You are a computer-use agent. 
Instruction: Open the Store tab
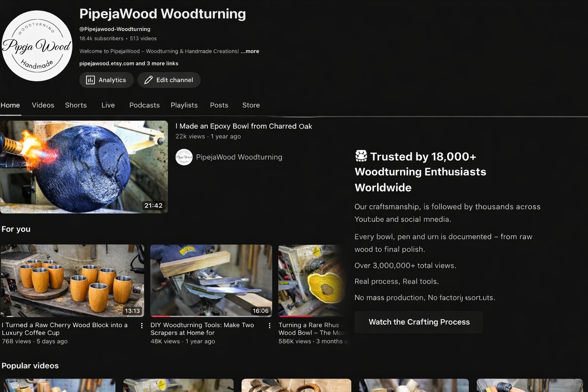251,105
